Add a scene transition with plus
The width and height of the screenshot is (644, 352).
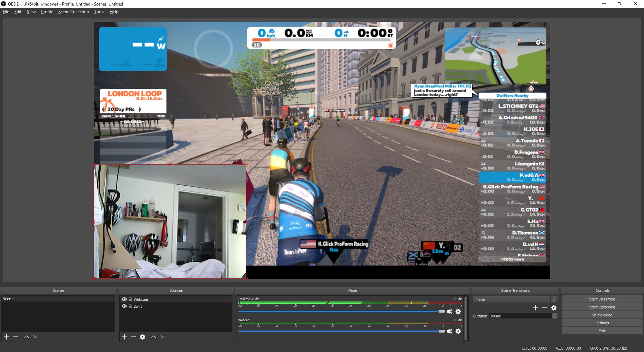pos(536,308)
